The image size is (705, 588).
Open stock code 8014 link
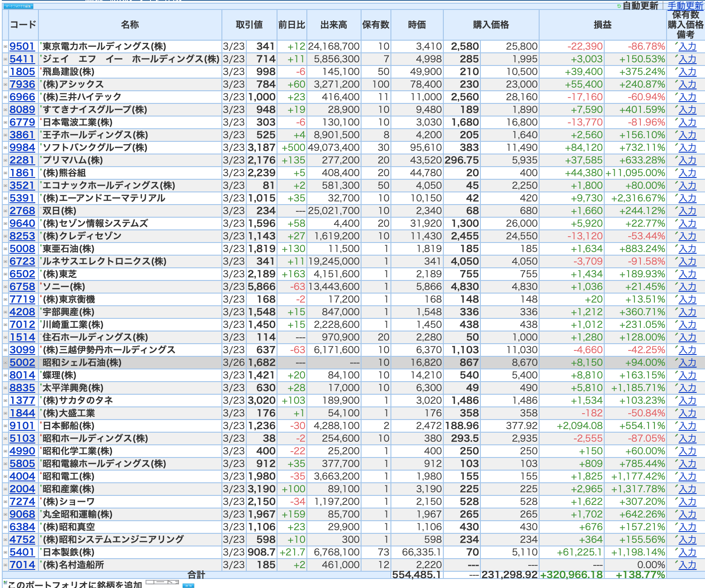click(x=22, y=375)
